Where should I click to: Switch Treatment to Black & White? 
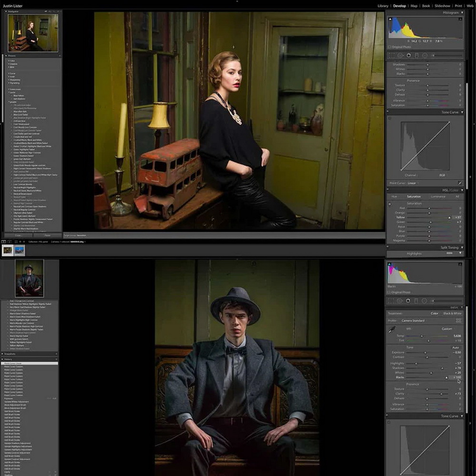pos(452,314)
